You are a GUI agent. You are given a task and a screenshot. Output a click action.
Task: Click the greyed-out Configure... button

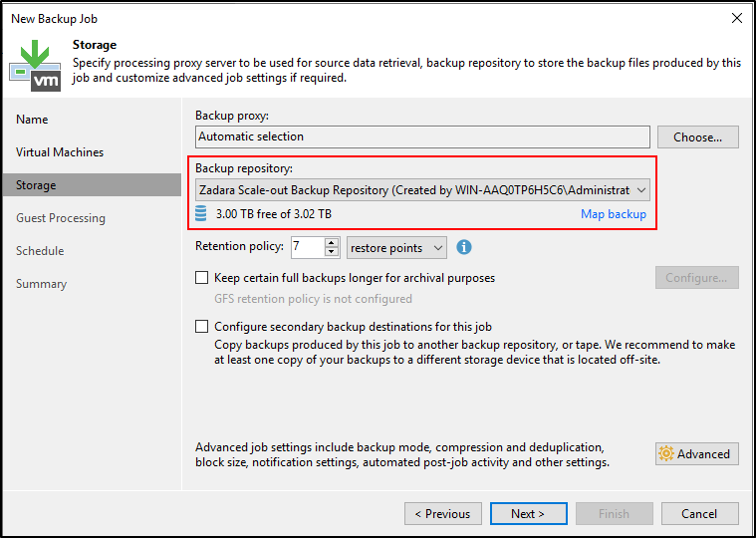696,278
